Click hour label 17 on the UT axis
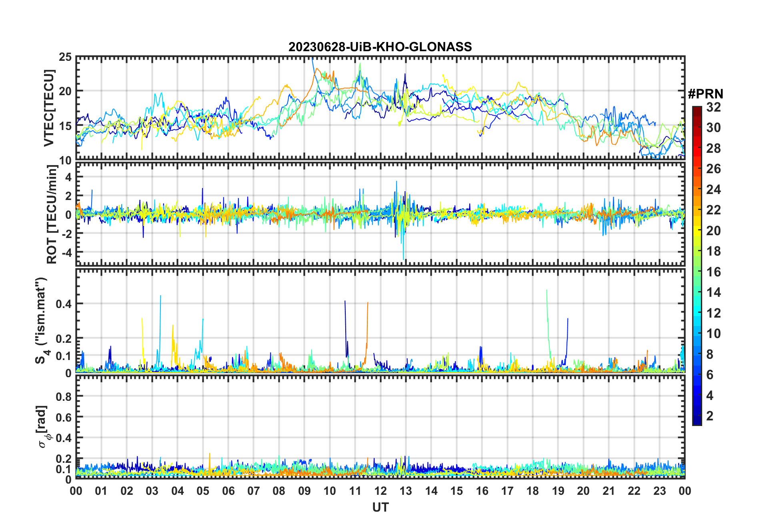The width and height of the screenshot is (761, 532). pos(507,491)
